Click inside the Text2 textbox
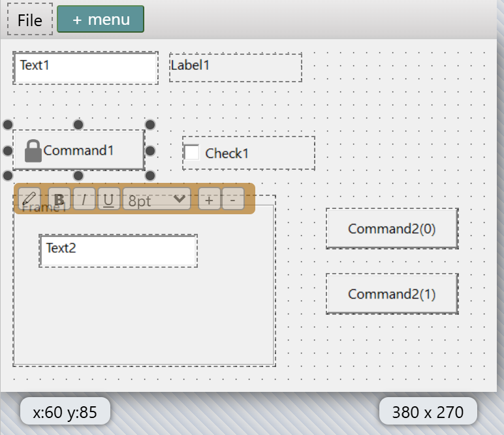The height and width of the screenshot is (435, 504). pyautogui.click(x=118, y=251)
